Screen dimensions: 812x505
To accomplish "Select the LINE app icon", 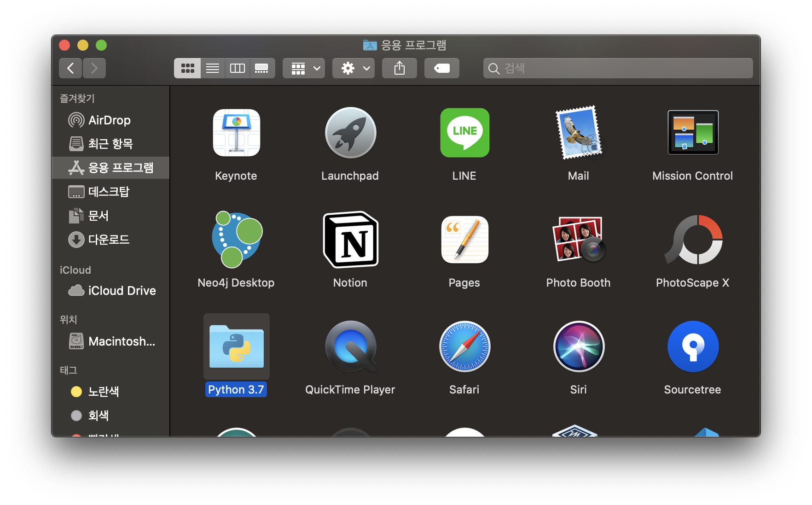I will click(x=464, y=133).
